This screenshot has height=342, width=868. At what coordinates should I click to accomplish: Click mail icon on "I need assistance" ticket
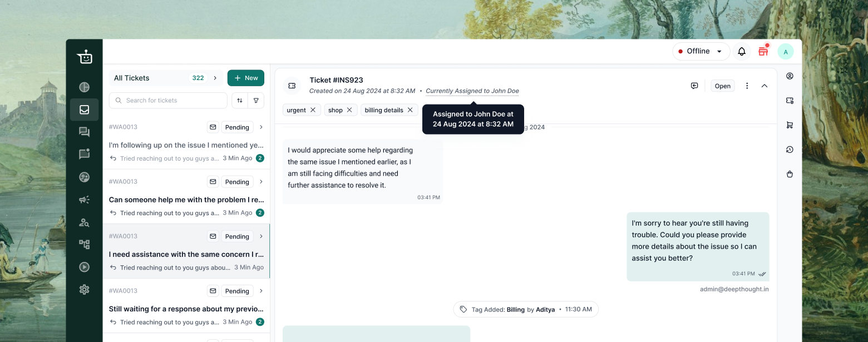(213, 236)
